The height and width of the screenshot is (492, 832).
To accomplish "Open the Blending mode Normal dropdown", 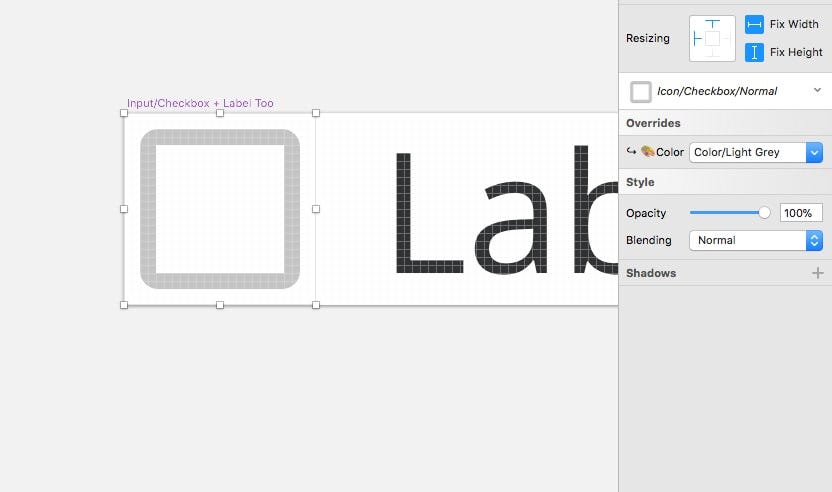I will point(756,240).
